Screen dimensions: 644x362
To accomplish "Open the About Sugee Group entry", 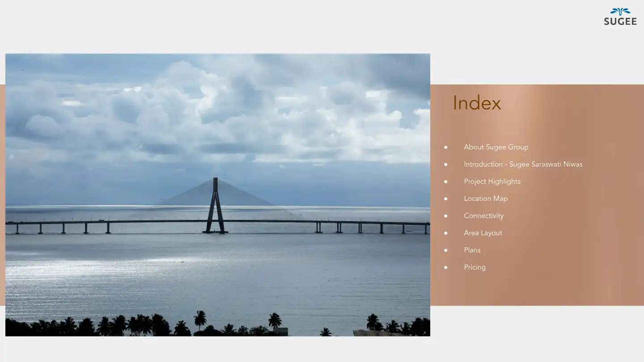I will [x=496, y=147].
